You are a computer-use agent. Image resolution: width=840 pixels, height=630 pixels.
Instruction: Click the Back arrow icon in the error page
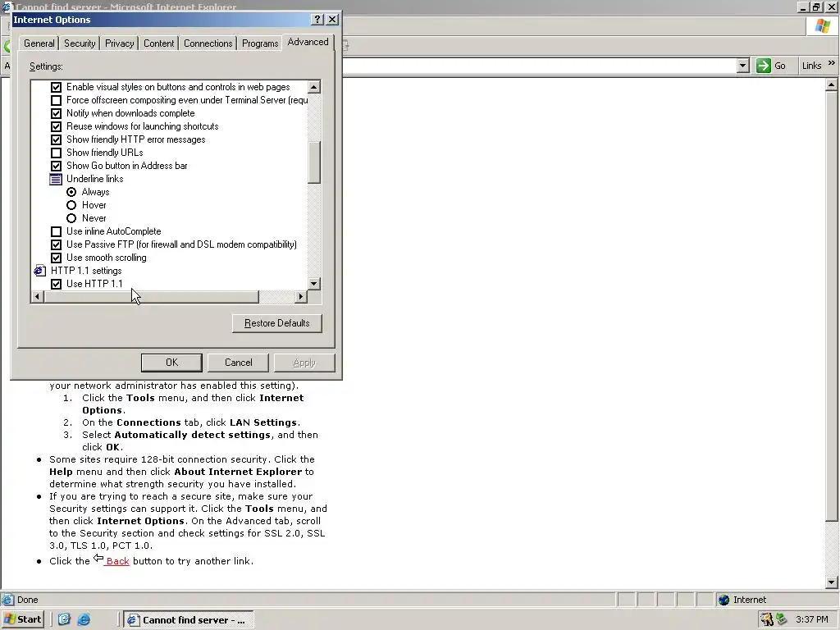click(98, 558)
